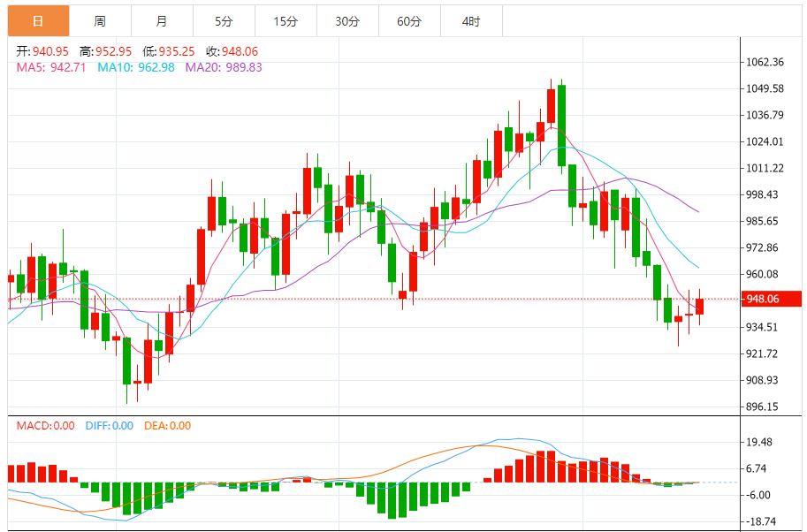
Task: Click the 934.51 price axis label
Action: (762, 327)
